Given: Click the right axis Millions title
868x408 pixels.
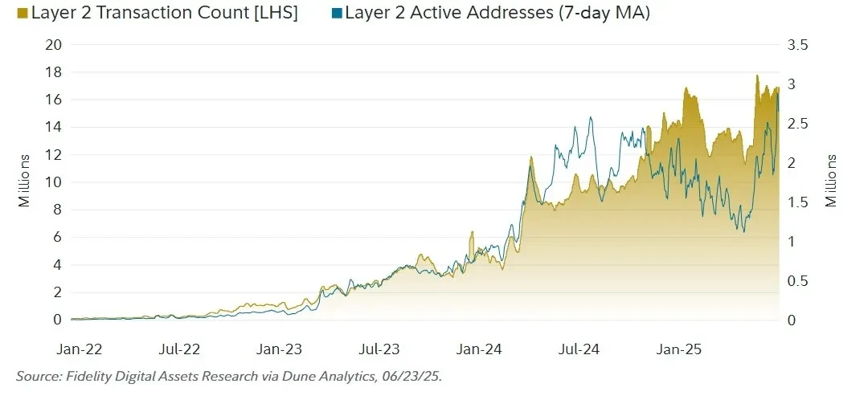Looking at the screenshot, I should pyautogui.click(x=831, y=181).
